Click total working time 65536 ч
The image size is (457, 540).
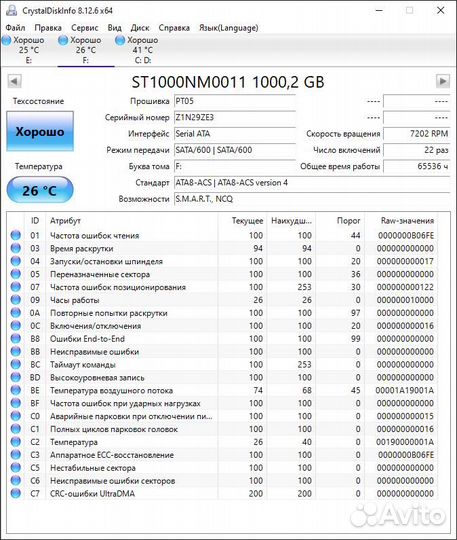[x=417, y=166]
